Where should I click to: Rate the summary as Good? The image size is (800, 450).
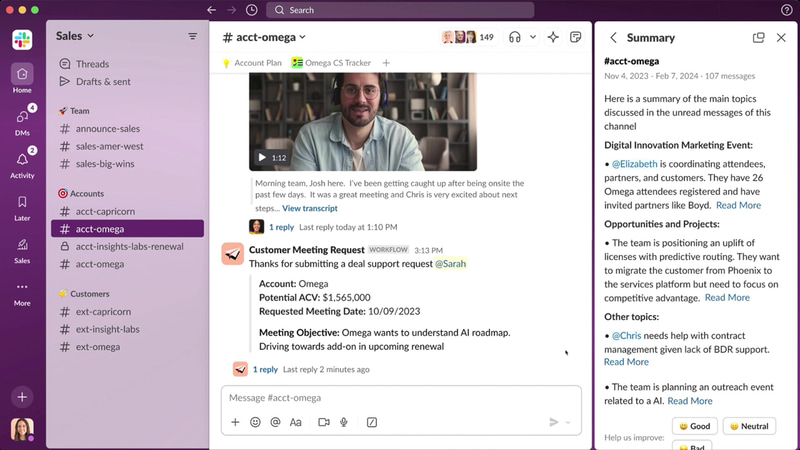point(694,426)
